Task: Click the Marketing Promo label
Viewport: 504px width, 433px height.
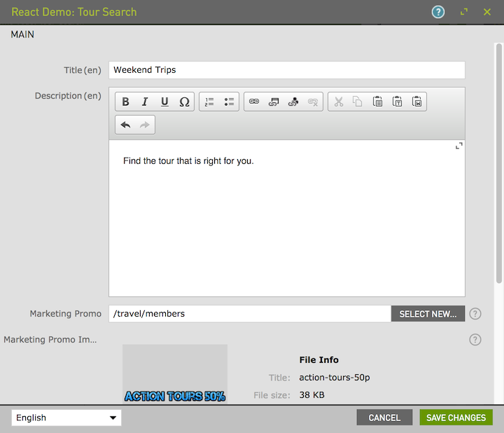Action: point(66,314)
